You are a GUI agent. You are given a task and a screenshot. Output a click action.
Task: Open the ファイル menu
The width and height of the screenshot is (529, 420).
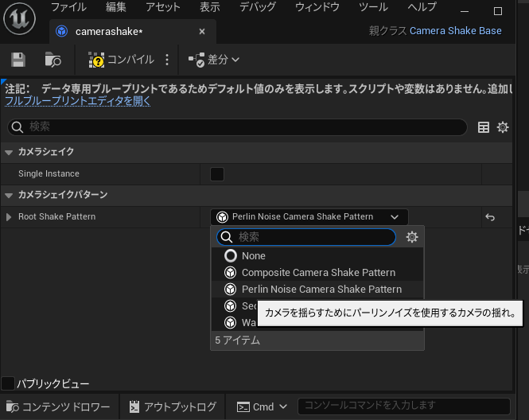[68, 7]
